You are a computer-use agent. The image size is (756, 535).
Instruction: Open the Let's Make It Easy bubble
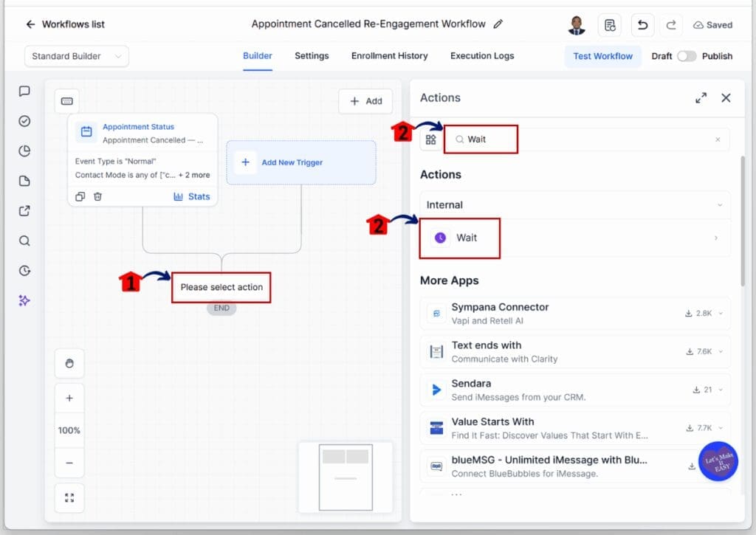[718, 461]
